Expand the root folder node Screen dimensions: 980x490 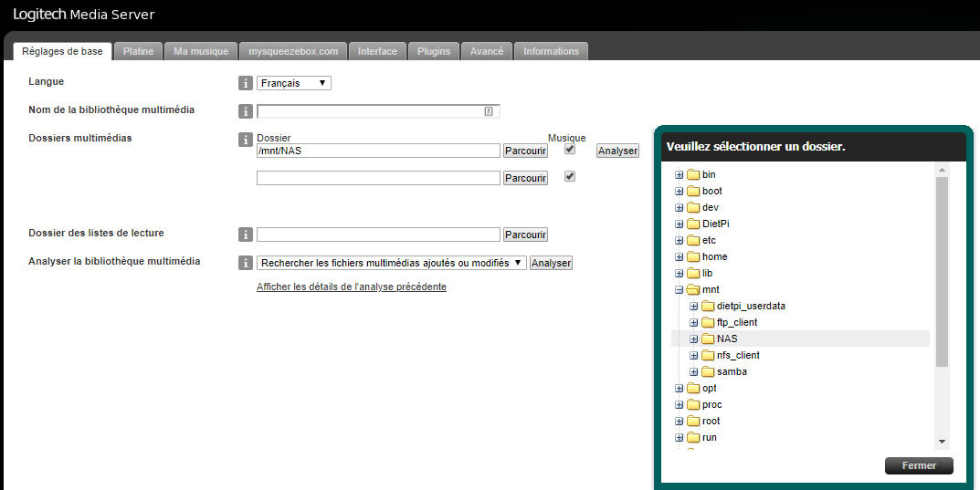click(x=679, y=422)
